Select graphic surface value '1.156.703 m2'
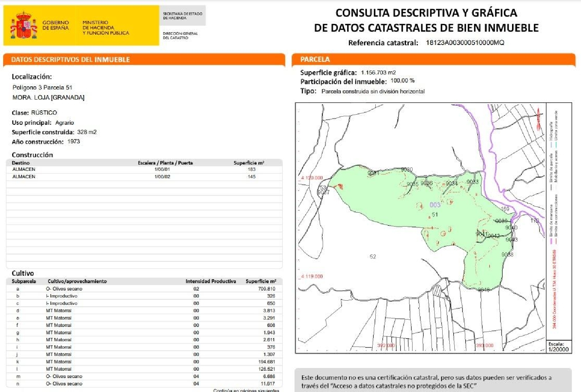Viewport: 581px width, 392px height. pos(378,72)
